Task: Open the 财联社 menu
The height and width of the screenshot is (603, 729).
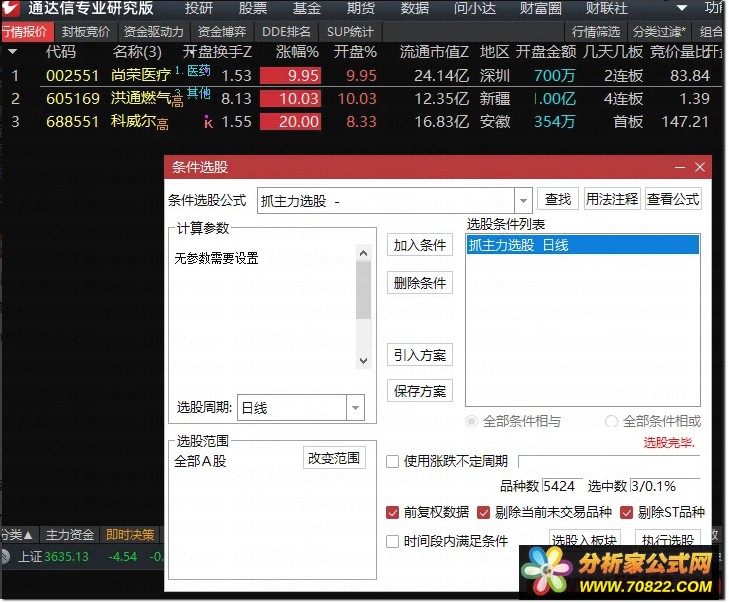Action: 606,8
